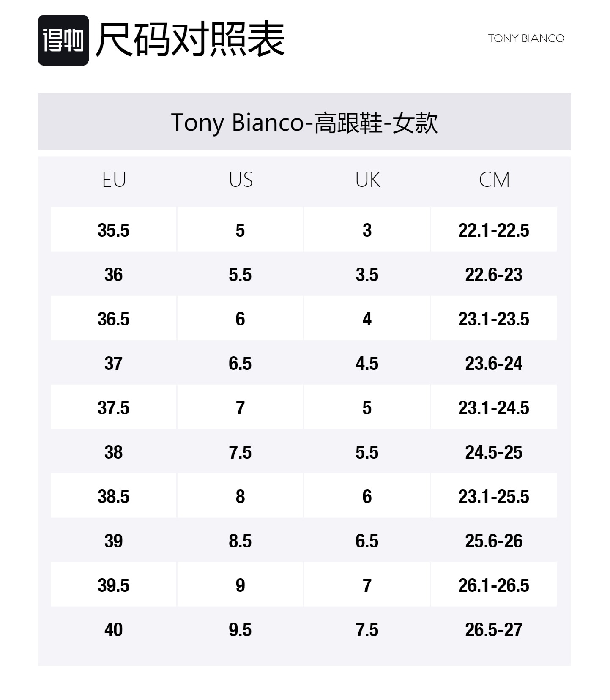Image resolution: width=610 pixels, height=700 pixels.
Task: Click the UK 4.5 cell
Action: click(367, 363)
